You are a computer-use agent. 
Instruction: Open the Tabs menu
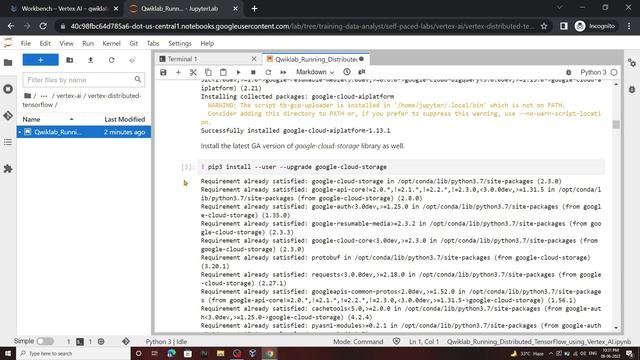[153, 43]
